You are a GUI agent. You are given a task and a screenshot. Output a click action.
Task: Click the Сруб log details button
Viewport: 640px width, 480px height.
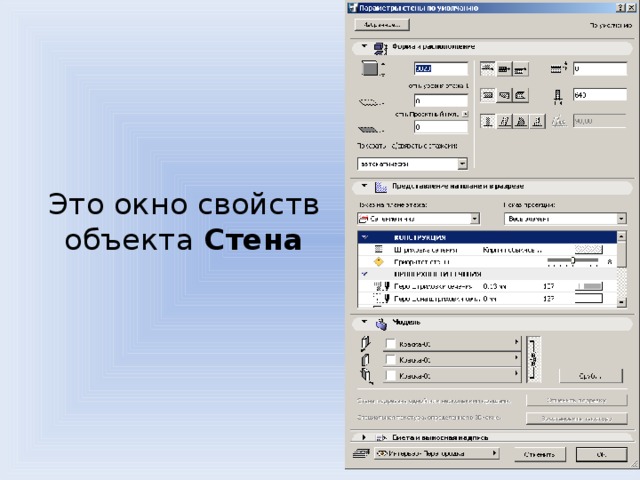tap(591, 376)
